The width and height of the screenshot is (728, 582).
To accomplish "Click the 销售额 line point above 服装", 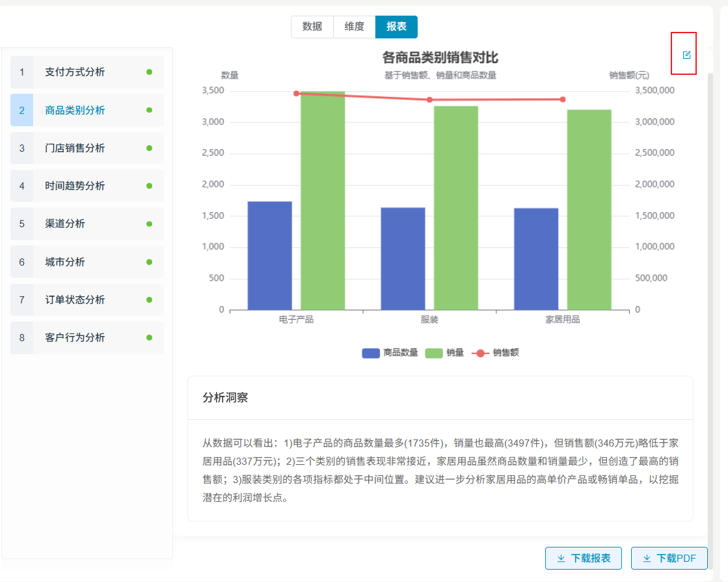I will click(x=429, y=100).
